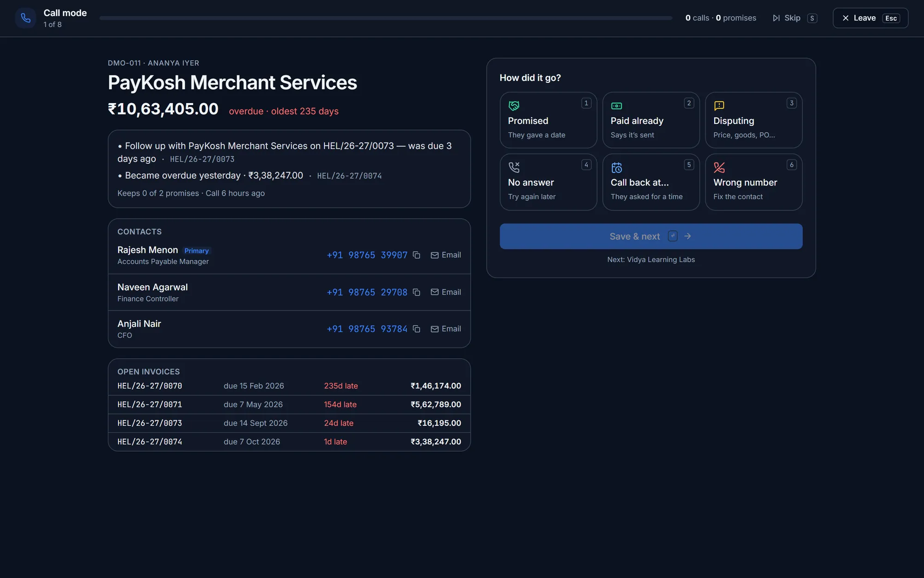This screenshot has height=578, width=924.
Task: Click 'DMO-011 · ANANYA IYER' label
Action: [x=153, y=63]
